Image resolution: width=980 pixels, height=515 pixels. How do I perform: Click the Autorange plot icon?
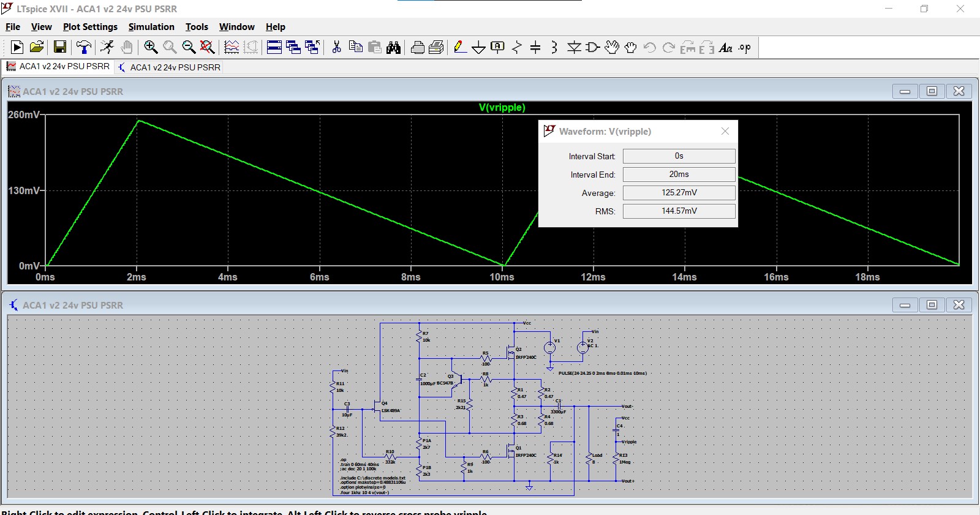(x=232, y=47)
